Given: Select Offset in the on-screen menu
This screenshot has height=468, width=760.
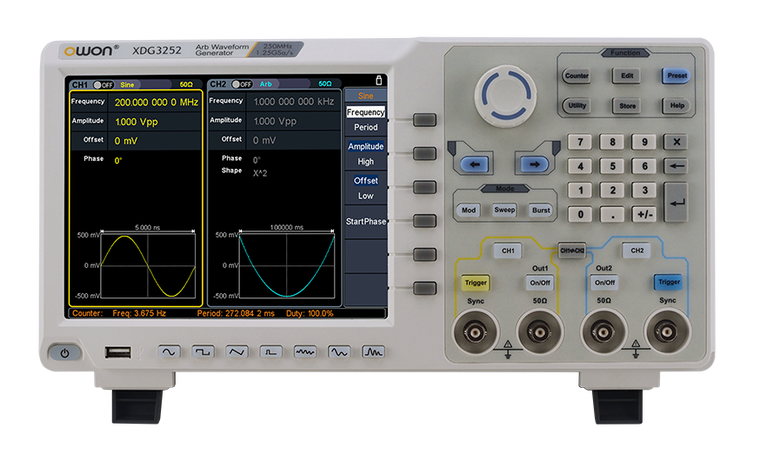Looking at the screenshot, I should pos(365,180).
